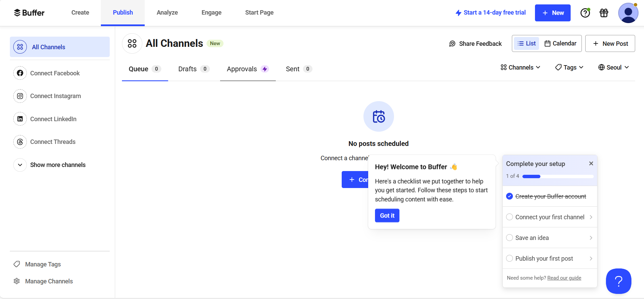Click the Facebook icon in sidebar
644x299 pixels.
(20, 73)
